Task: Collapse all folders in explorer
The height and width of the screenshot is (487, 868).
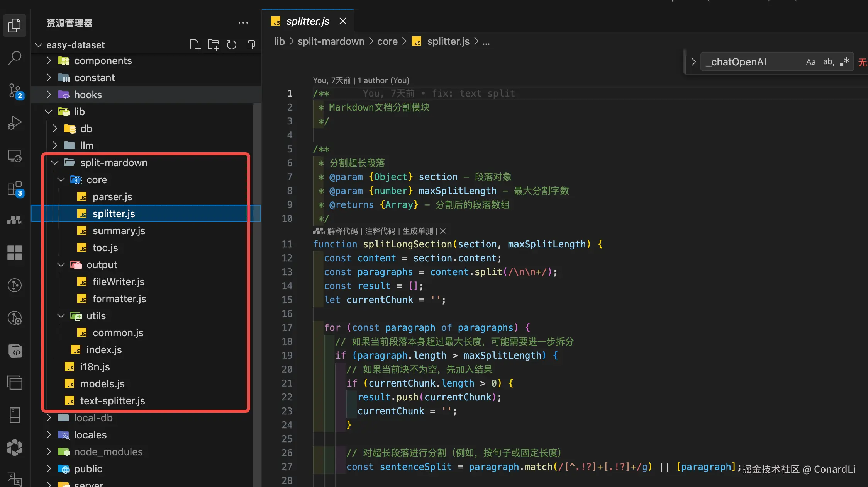Action: pos(250,45)
